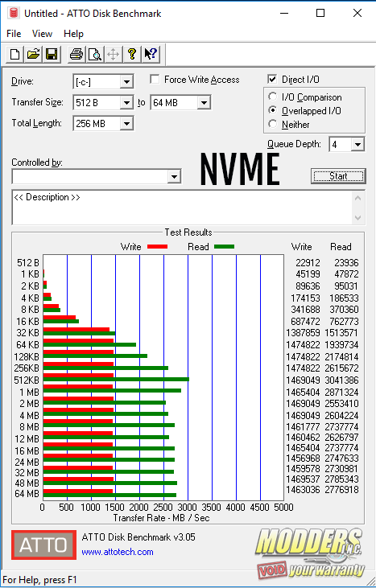Visit the www.attotech.com link
The image size is (376, 588).
point(118,552)
